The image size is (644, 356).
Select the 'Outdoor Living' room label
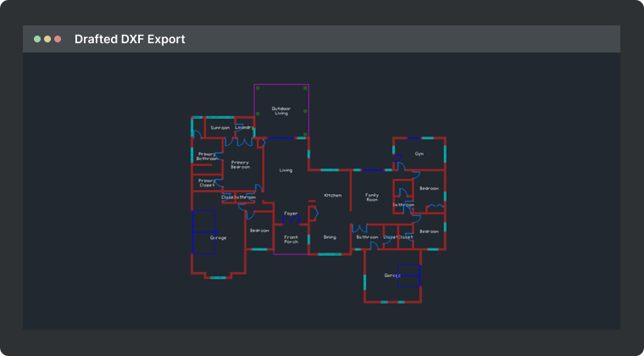(281, 111)
